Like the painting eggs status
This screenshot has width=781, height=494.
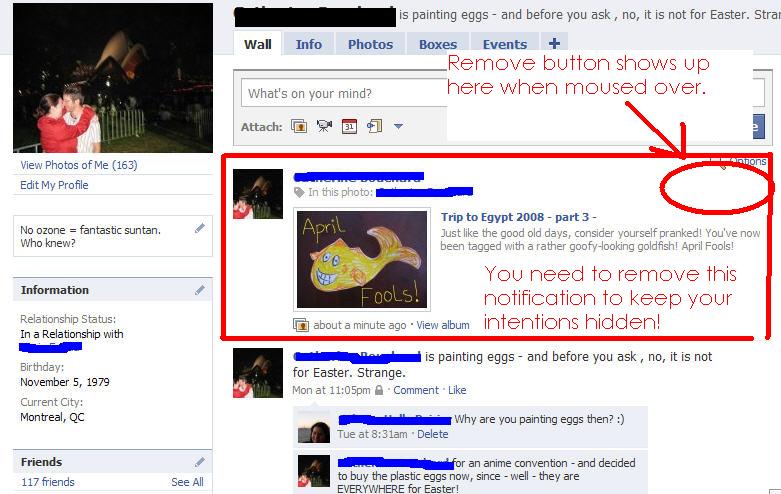point(457,390)
